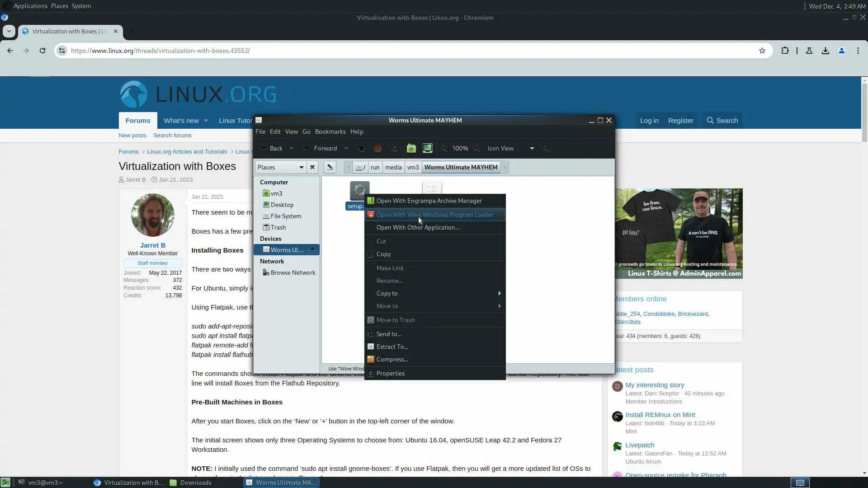The width and height of the screenshot is (868, 488).
Task: Click the media path breadcrumb button
Action: click(x=393, y=167)
